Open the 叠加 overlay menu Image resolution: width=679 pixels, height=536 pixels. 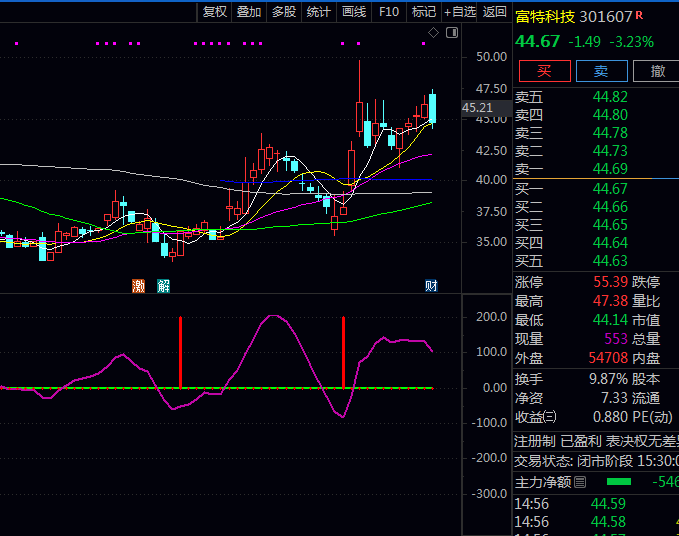(249, 12)
